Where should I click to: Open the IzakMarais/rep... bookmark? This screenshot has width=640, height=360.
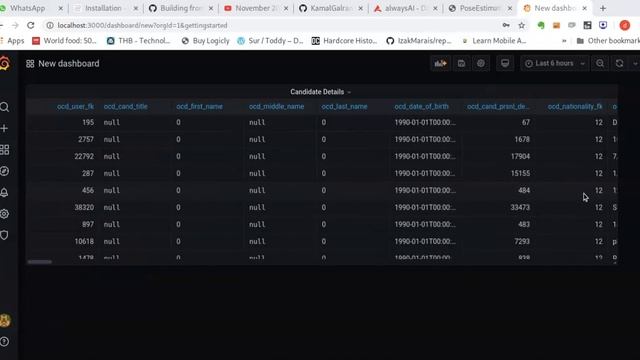(419, 41)
